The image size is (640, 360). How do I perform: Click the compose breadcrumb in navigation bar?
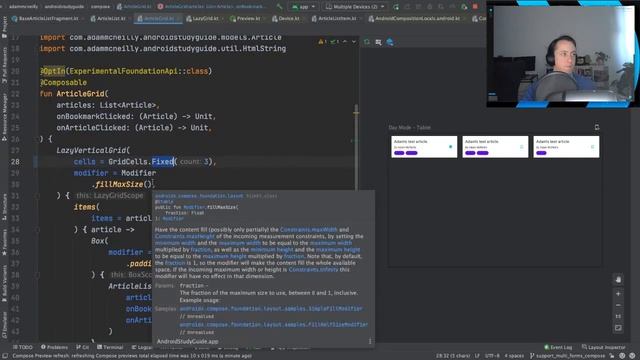click(100, 7)
